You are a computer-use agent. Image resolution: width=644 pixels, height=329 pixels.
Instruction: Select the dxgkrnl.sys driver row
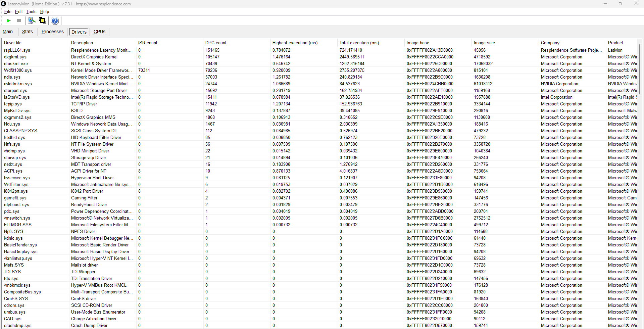319,57
